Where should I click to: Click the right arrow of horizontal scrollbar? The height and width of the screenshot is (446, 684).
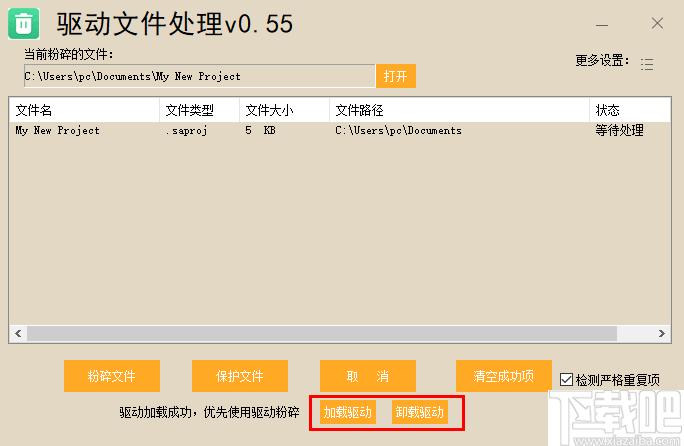(x=662, y=333)
